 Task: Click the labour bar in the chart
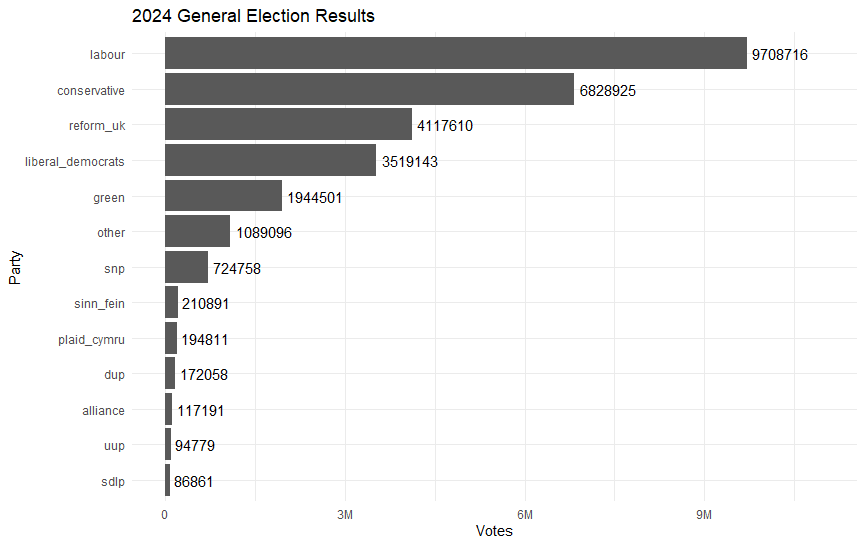pyautogui.click(x=455, y=54)
